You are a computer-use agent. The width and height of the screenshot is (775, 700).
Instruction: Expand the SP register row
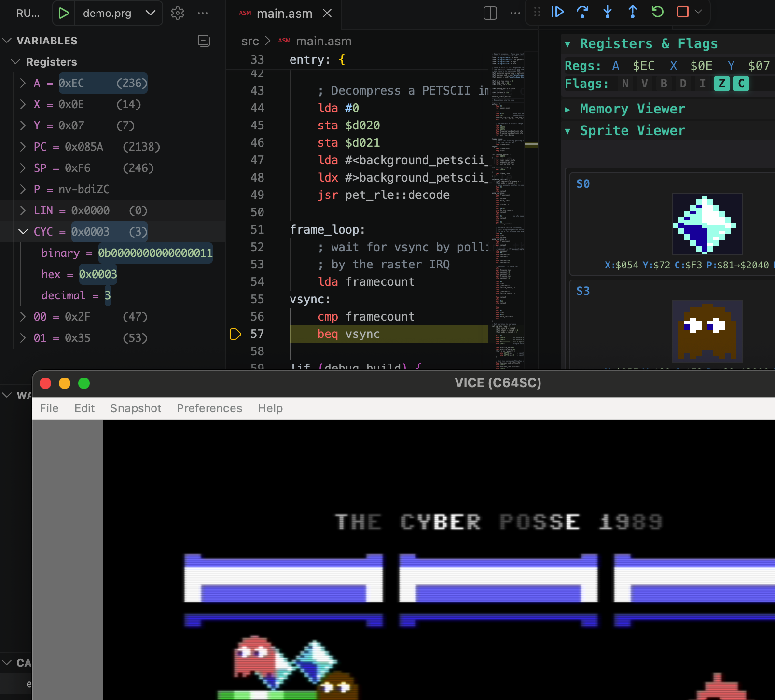tap(23, 168)
